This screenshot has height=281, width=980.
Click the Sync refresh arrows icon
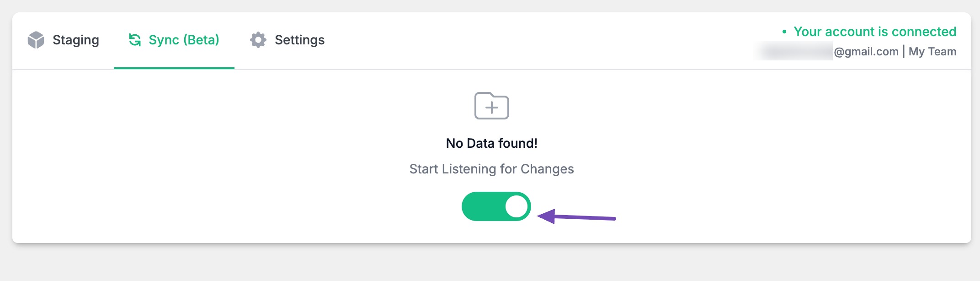click(135, 40)
